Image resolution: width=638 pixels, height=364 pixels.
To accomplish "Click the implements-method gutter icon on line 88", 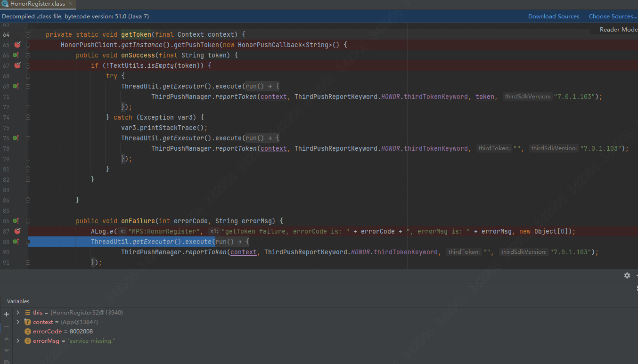I will click(16, 242).
